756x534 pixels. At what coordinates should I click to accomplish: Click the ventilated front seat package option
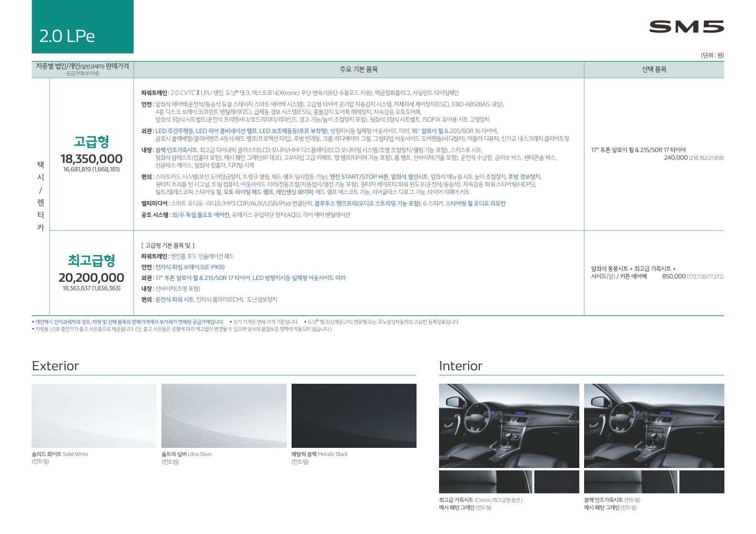tap(633, 269)
